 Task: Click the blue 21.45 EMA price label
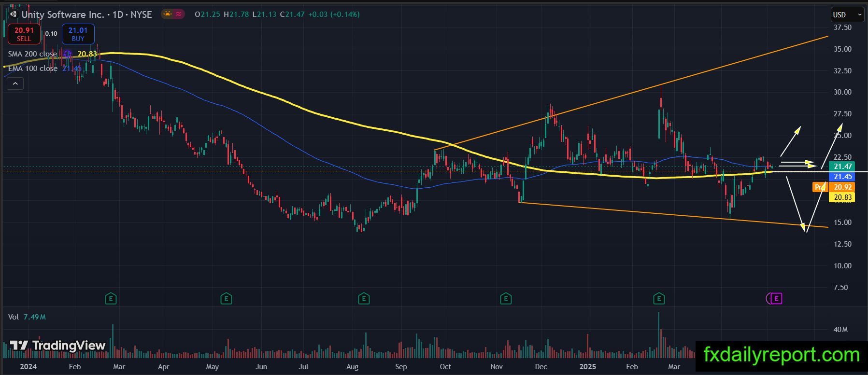pos(842,177)
